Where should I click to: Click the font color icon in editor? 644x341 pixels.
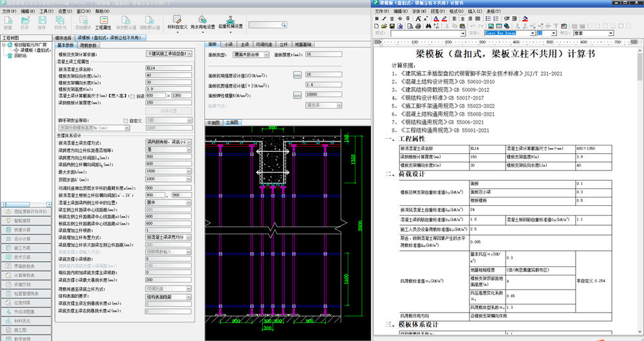coord(436,19)
